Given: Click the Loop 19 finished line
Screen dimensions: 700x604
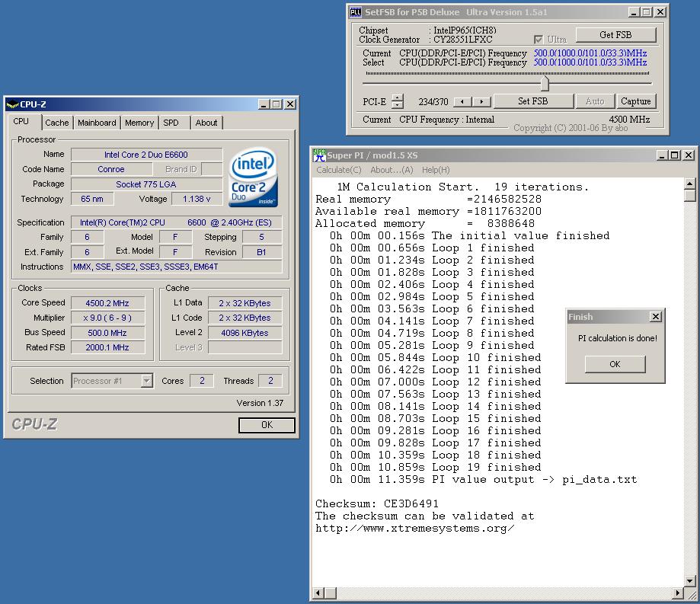Looking at the screenshot, I should [x=435, y=468].
